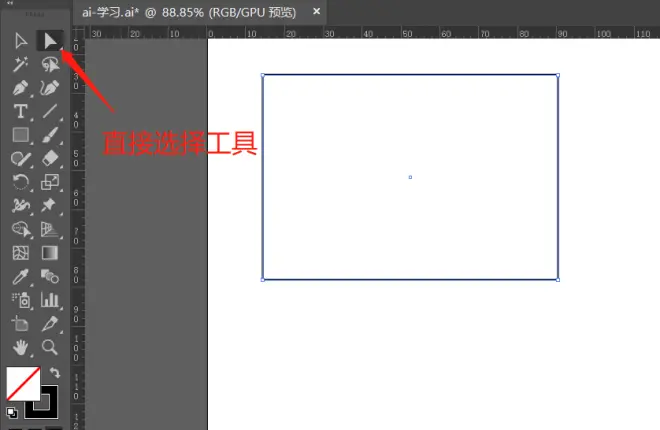
Task: Click the top-left anchor point of rectangle
Action: 263,75
